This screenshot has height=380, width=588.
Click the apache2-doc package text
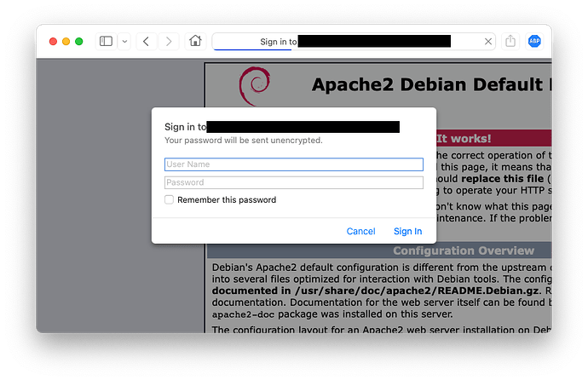[243, 314]
